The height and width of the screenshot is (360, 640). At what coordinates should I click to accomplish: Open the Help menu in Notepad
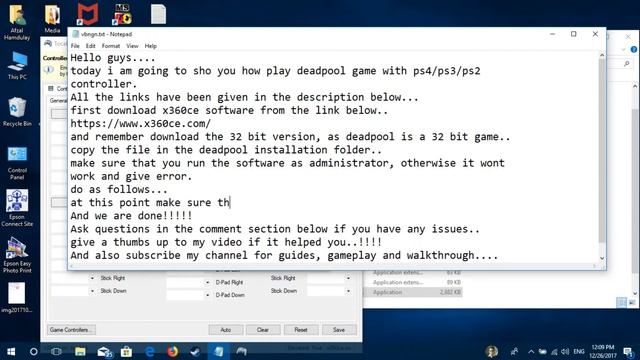(151, 46)
